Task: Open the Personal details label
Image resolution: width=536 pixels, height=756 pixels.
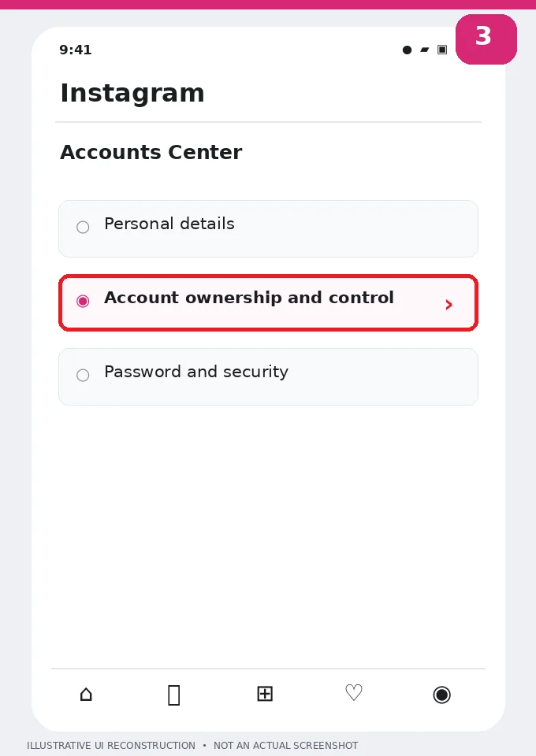Action: pyautogui.click(x=169, y=224)
